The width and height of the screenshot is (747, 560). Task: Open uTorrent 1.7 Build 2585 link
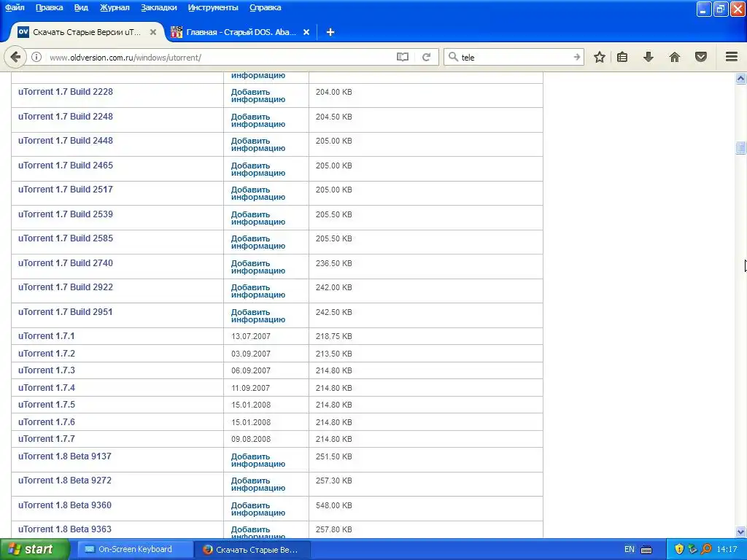click(x=65, y=238)
